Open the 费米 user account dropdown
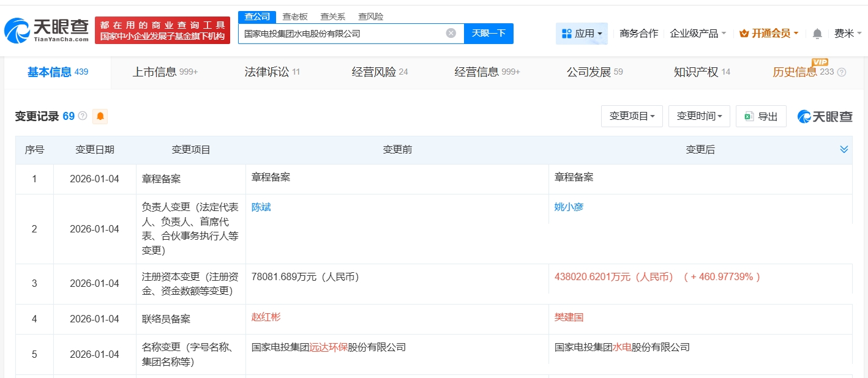This screenshot has width=868, height=378. coord(848,34)
